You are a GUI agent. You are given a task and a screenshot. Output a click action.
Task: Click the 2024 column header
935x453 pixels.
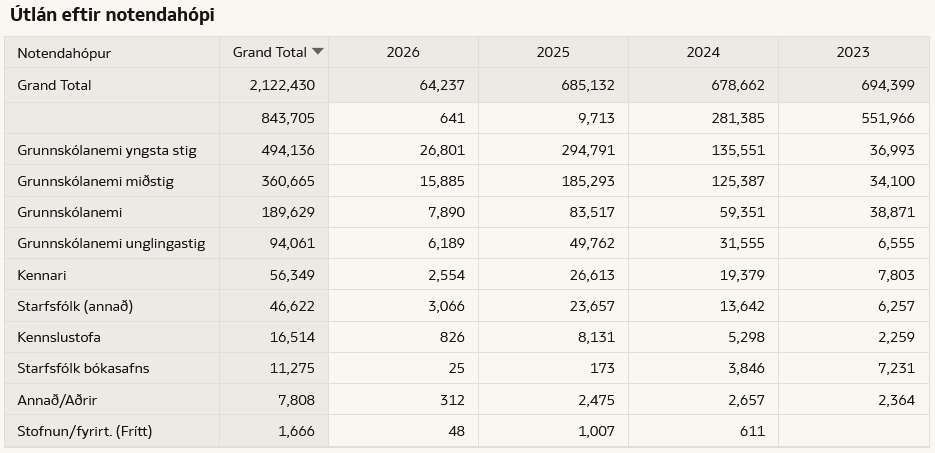click(x=703, y=53)
